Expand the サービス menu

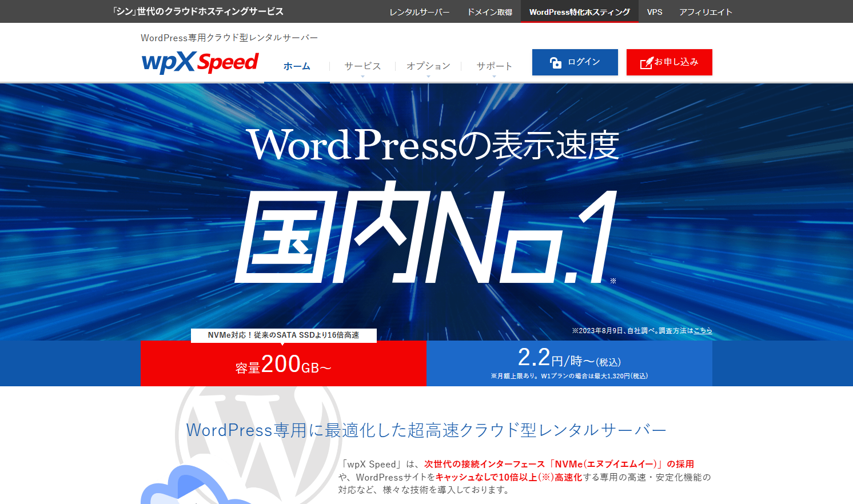coord(362,66)
